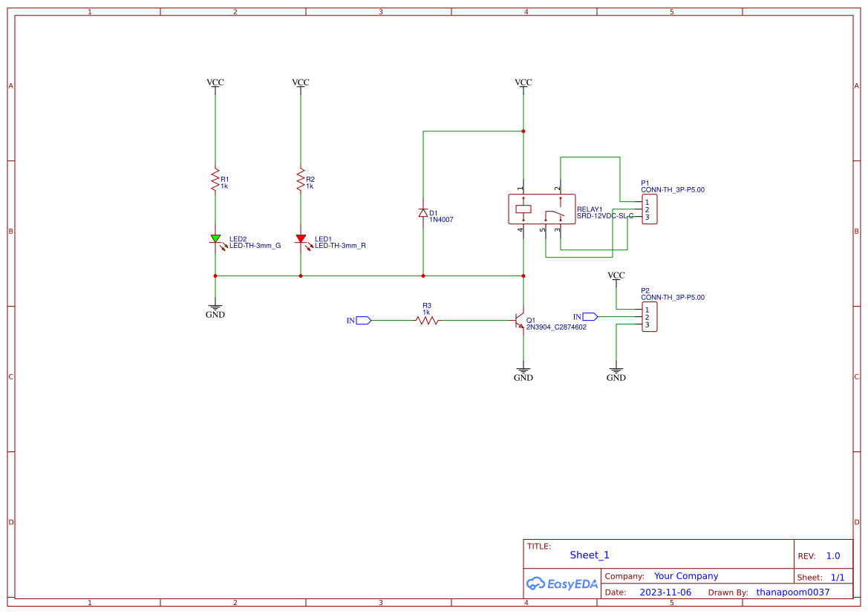The width and height of the screenshot is (868, 614).
Task: Select the Q1 2N3904 transistor symbol
Action: [x=520, y=320]
